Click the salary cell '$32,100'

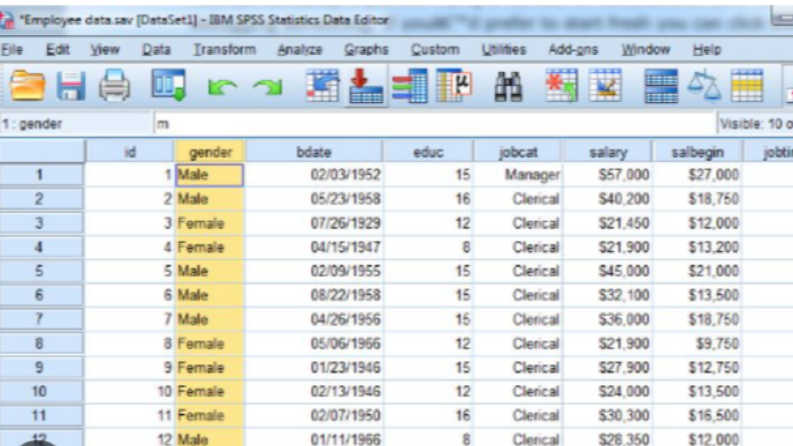point(608,295)
